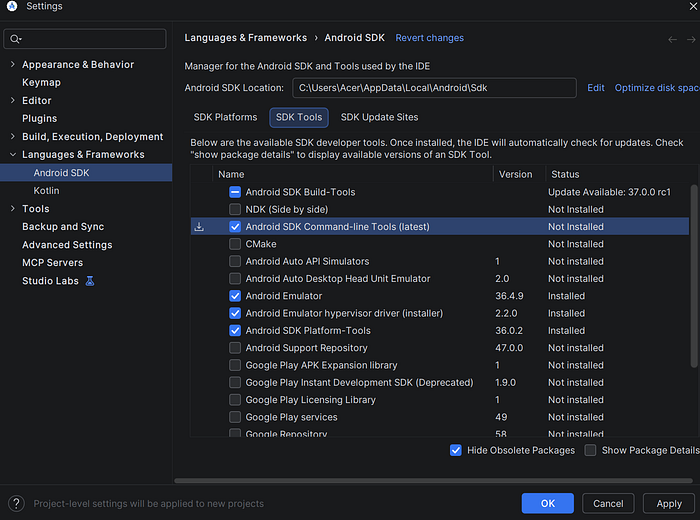Switch to SDK Platforms tab

click(225, 117)
